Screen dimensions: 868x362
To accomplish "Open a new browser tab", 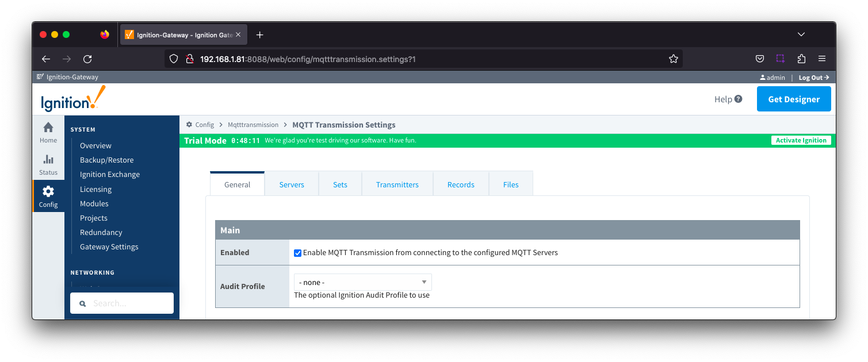I will tap(259, 35).
